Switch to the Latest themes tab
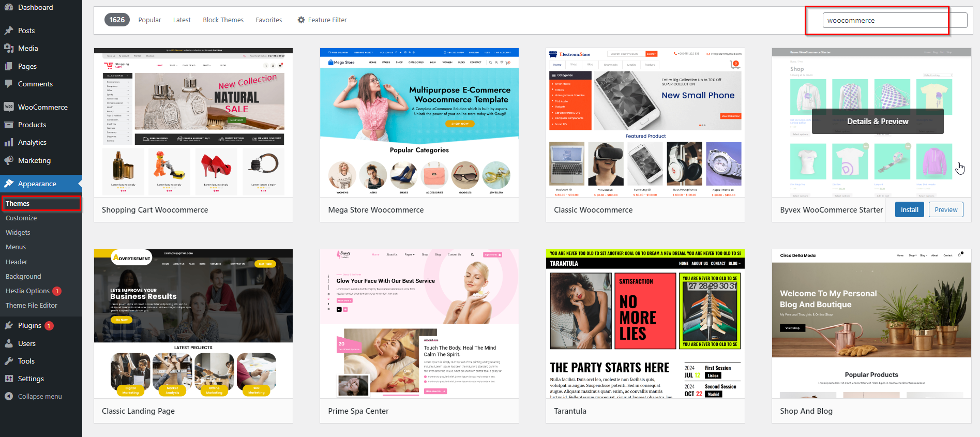 182,20
